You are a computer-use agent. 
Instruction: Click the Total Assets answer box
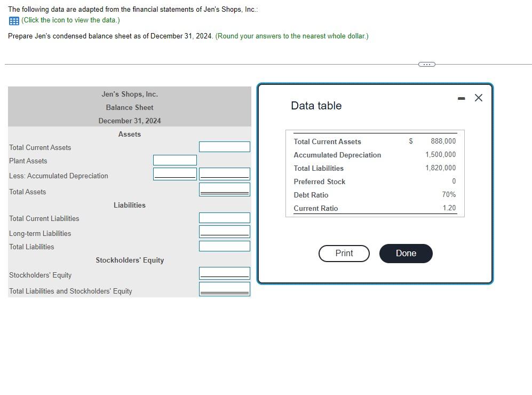click(224, 188)
